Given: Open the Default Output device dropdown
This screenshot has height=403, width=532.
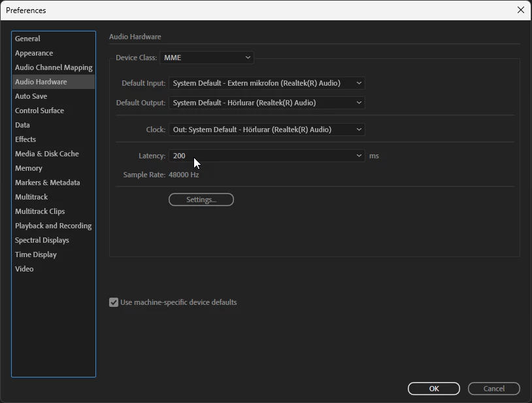Looking at the screenshot, I should 267,103.
